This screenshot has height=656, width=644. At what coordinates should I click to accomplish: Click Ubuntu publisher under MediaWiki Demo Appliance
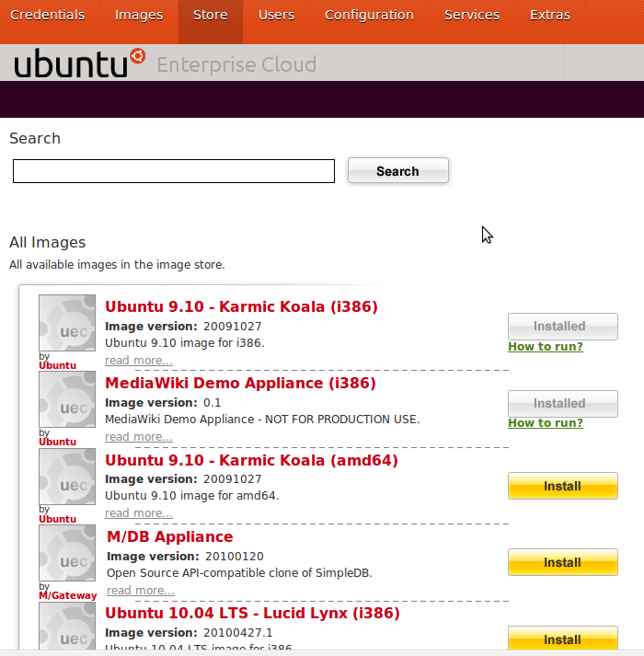coord(57,442)
